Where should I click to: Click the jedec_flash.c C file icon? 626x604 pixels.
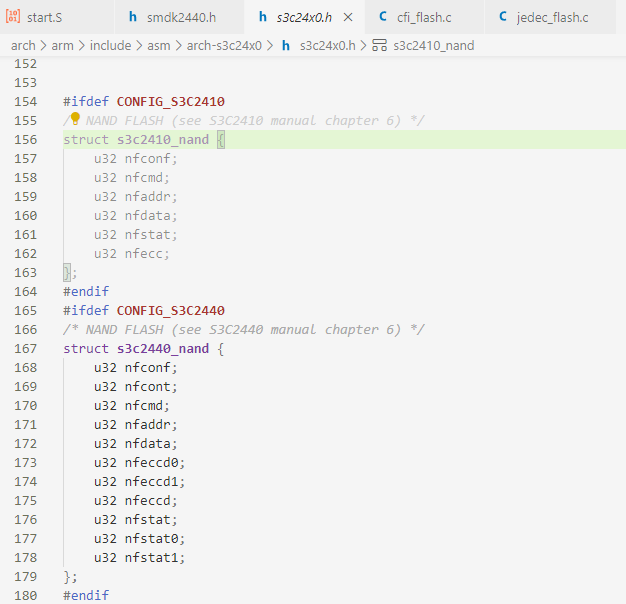(503, 17)
